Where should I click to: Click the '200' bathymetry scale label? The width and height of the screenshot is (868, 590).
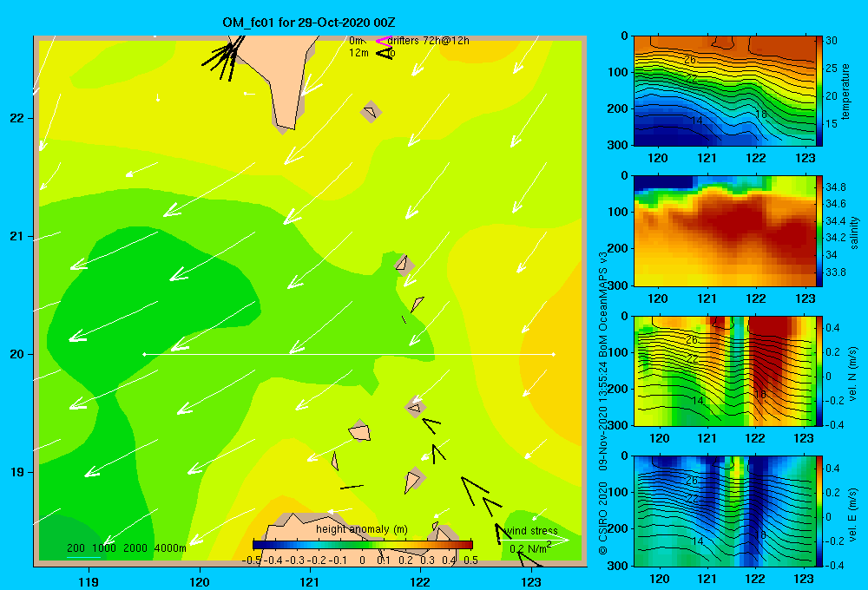76,548
